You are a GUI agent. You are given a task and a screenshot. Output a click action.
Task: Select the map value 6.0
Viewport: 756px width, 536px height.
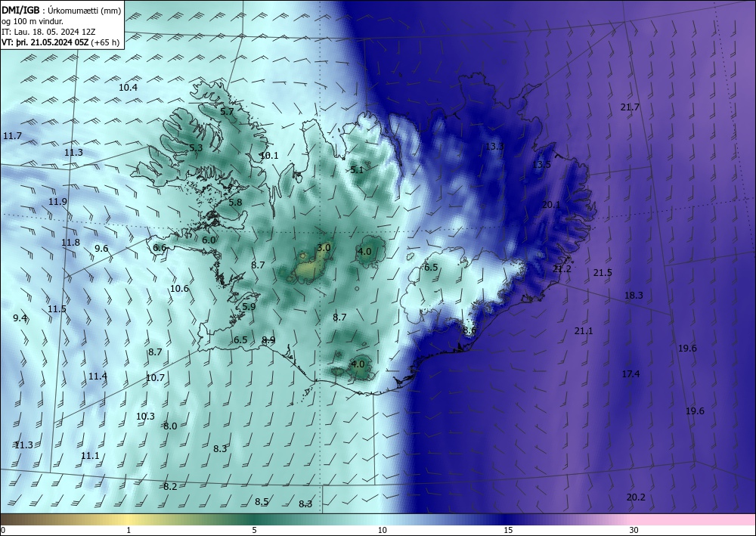point(209,240)
